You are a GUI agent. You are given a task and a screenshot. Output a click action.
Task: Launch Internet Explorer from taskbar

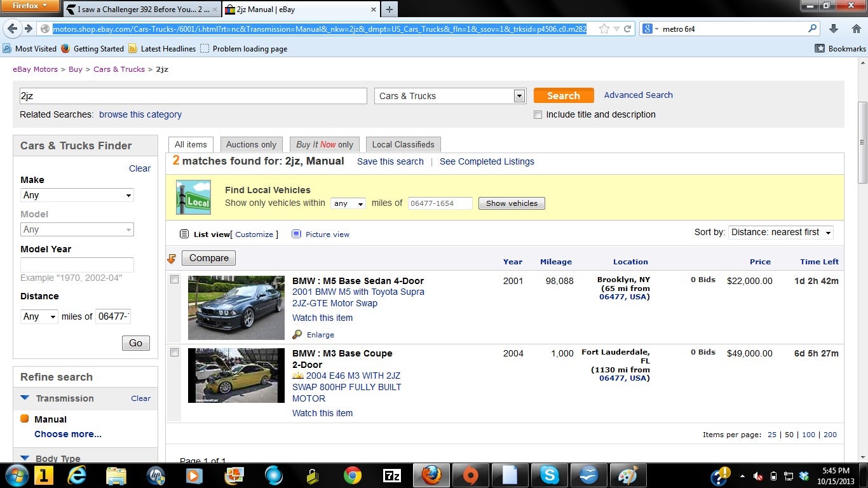click(x=77, y=475)
